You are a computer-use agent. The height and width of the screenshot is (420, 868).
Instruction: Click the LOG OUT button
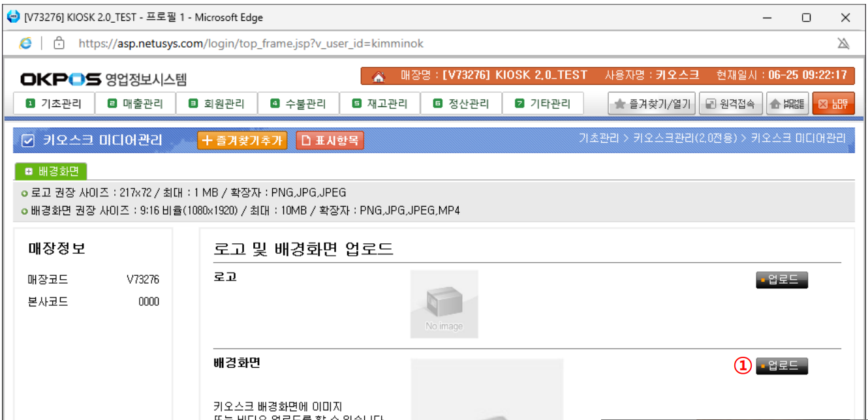pyautogui.click(x=833, y=104)
